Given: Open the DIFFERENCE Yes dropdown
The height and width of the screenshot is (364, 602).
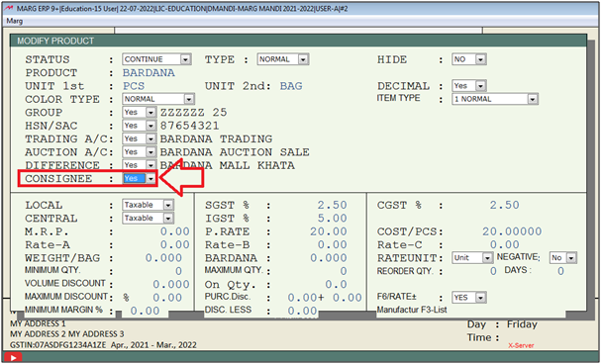Looking at the screenshot, I should 139,165.
